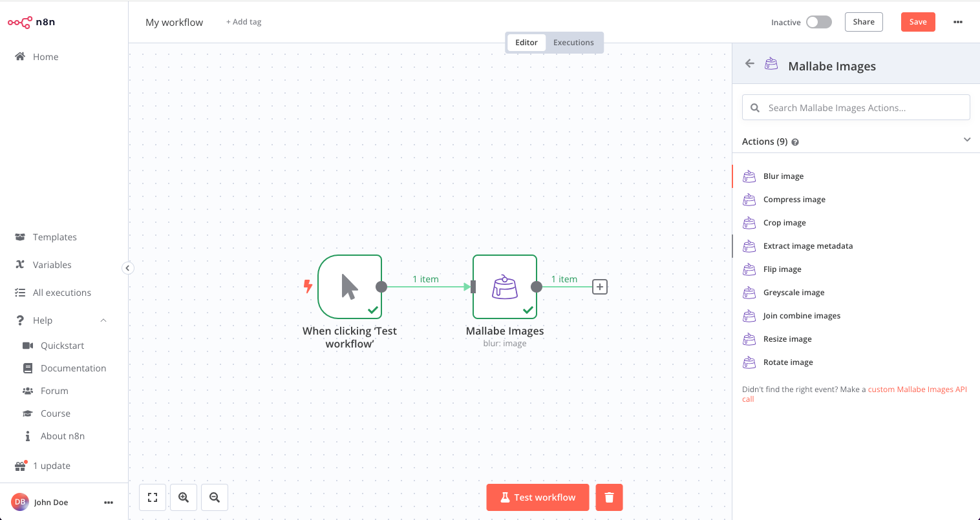Choose the Join combine images action
The image size is (980, 520).
(x=856, y=316)
